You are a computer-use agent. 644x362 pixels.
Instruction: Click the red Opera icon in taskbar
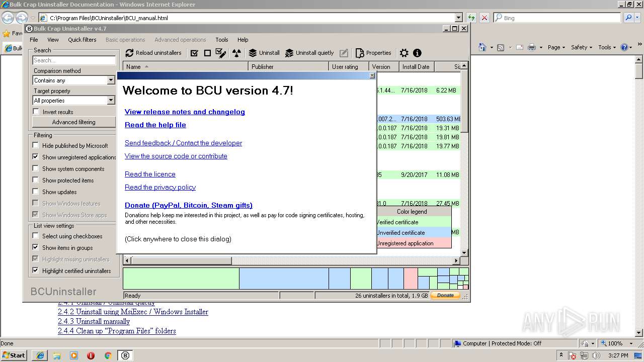(x=91, y=355)
